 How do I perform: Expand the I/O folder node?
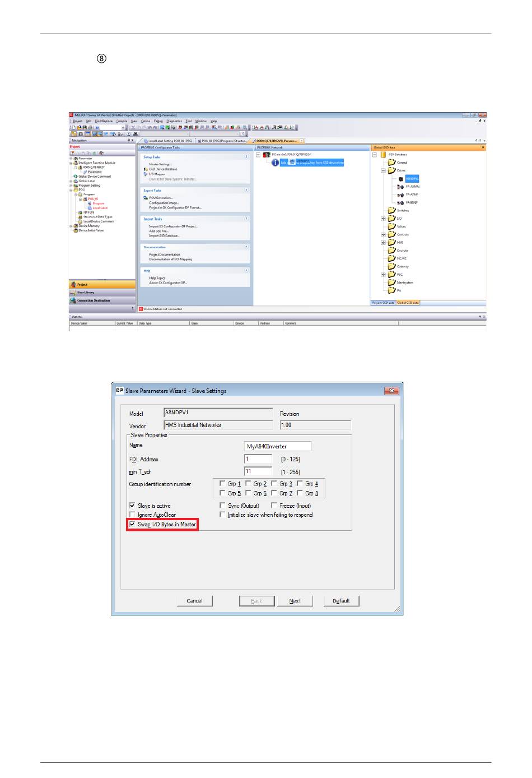click(383, 219)
